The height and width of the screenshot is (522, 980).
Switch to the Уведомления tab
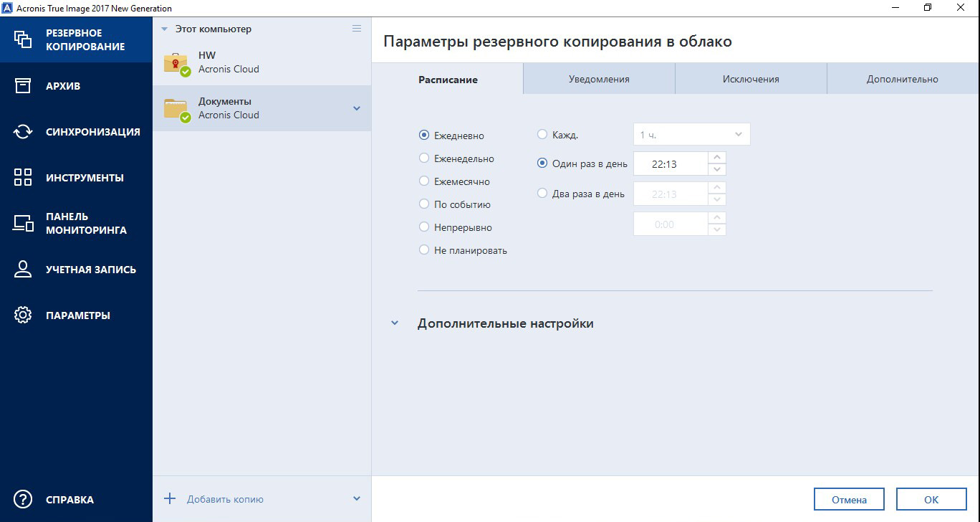point(599,79)
